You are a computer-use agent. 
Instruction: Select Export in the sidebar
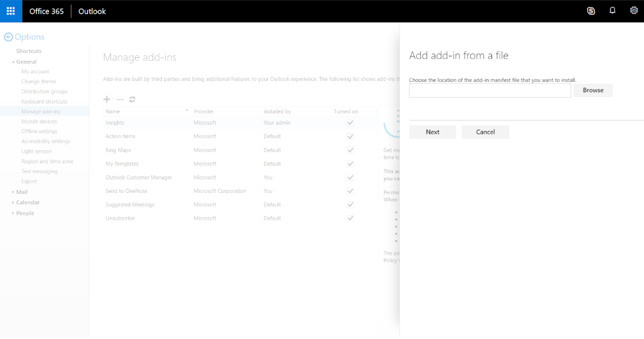tap(29, 181)
